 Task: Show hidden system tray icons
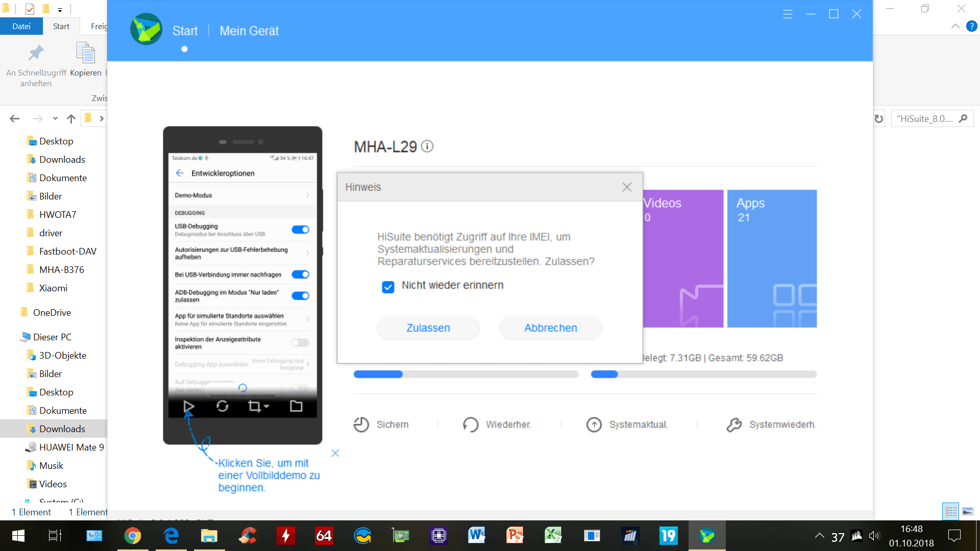pyautogui.click(x=819, y=536)
